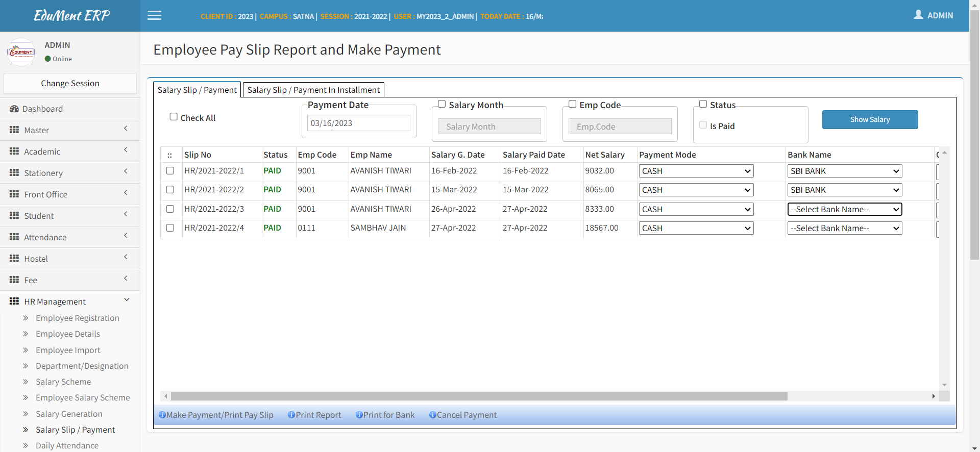This screenshot has height=452, width=980.
Task: Click the Dashboard palette icon in sidebar
Action: 14,109
